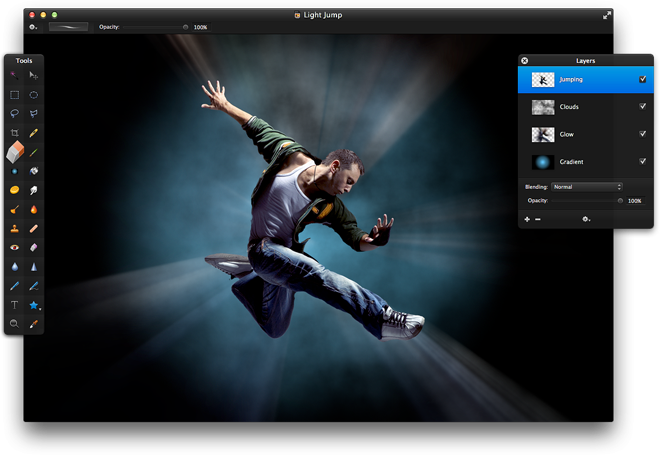Select the Zoom magnifier tool
Viewport: 660px width, 455px height.
14,324
